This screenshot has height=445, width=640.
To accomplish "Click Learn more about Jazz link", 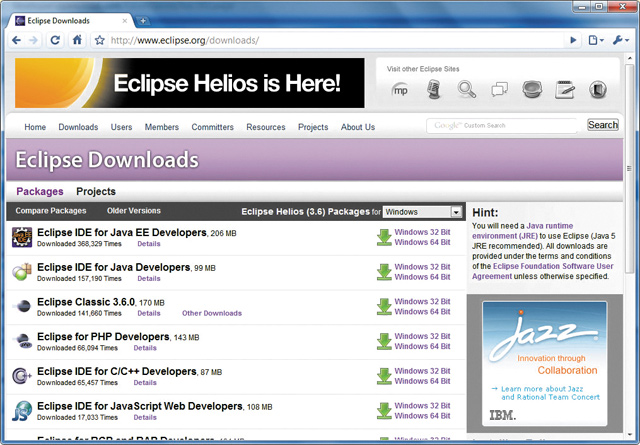I will pyautogui.click(x=546, y=393).
